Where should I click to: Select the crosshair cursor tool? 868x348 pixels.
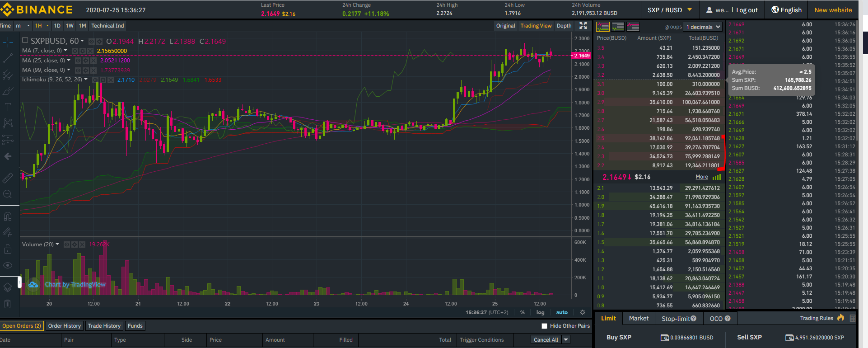pyautogui.click(x=8, y=42)
